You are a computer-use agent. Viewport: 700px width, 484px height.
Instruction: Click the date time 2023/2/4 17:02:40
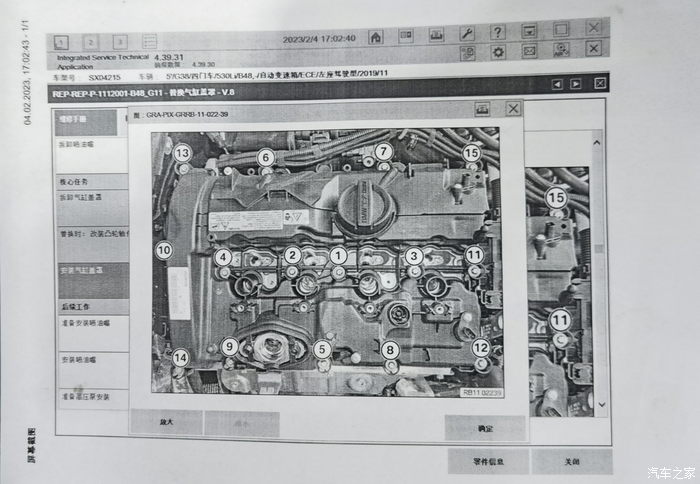click(319, 39)
